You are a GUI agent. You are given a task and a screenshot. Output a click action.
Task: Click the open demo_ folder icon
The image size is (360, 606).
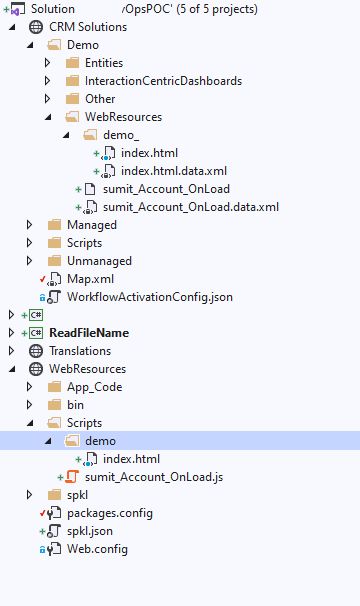(x=90, y=135)
